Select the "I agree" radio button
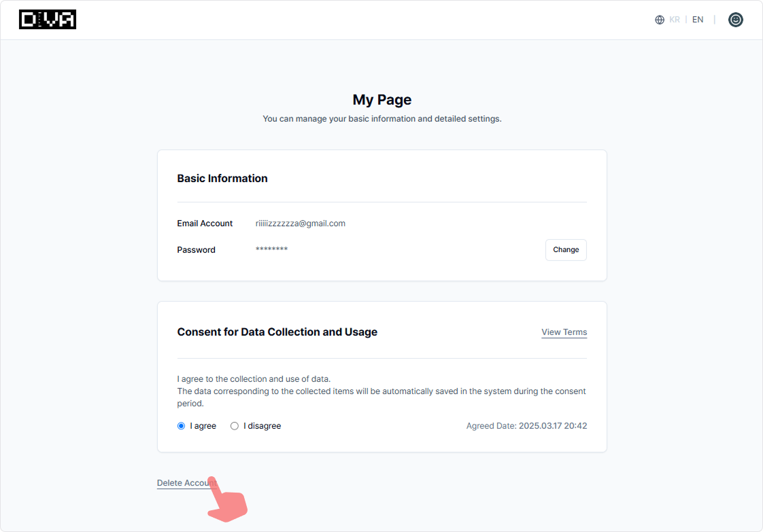This screenshot has height=532, width=763. point(181,426)
